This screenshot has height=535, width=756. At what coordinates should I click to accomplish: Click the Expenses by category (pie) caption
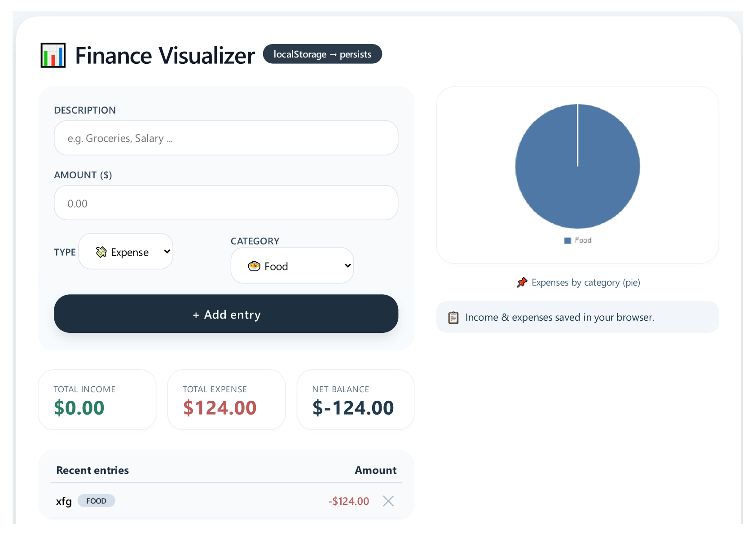pyautogui.click(x=586, y=283)
